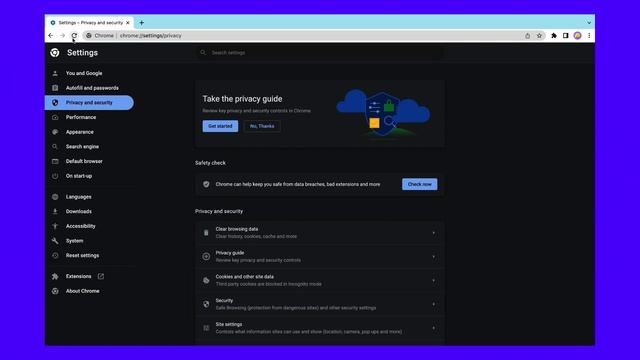Click the browser forward arrow
The width and height of the screenshot is (640, 360).
click(x=62, y=36)
